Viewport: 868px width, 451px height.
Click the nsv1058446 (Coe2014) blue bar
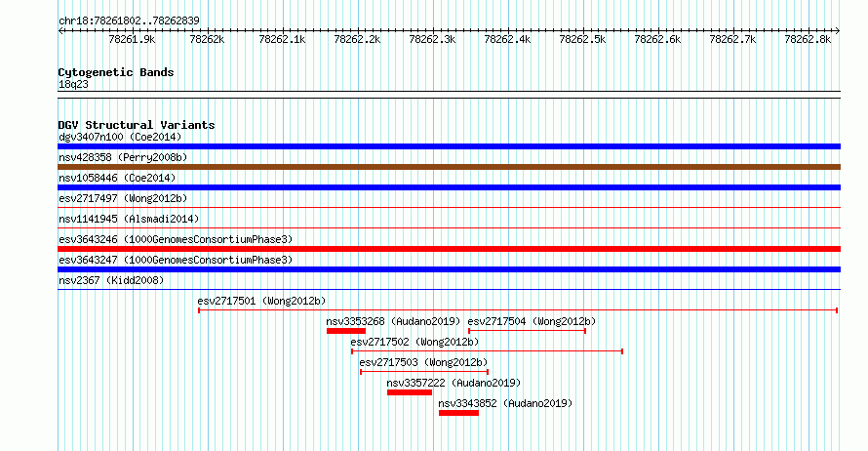click(x=449, y=187)
